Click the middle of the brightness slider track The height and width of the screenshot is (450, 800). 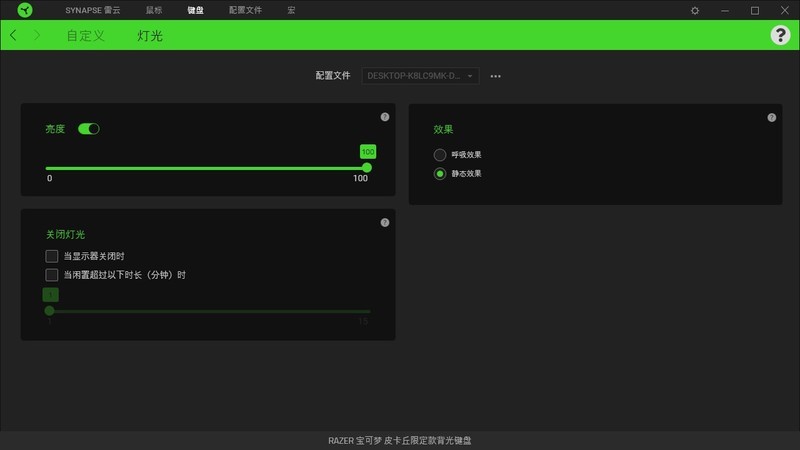206,168
